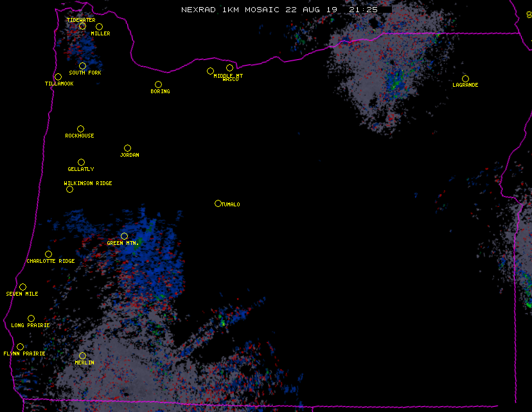Screen dimensions: 532x412
Task: Pick the Boring station marker
Action: click(158, 85)
